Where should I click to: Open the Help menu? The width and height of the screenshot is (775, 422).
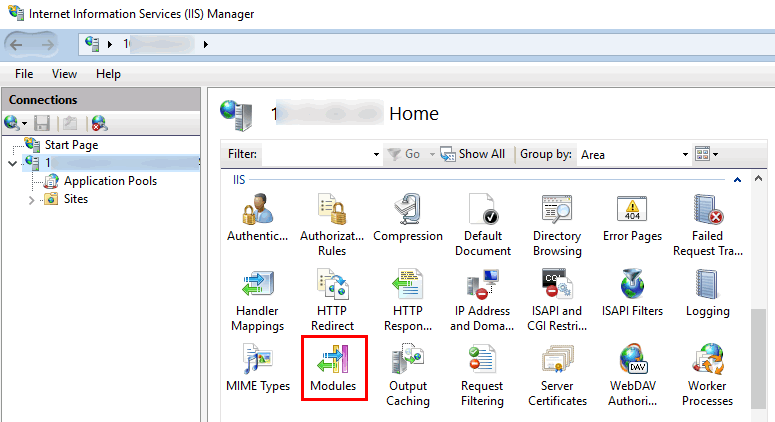pyautogui.click(x=108, y=74)
